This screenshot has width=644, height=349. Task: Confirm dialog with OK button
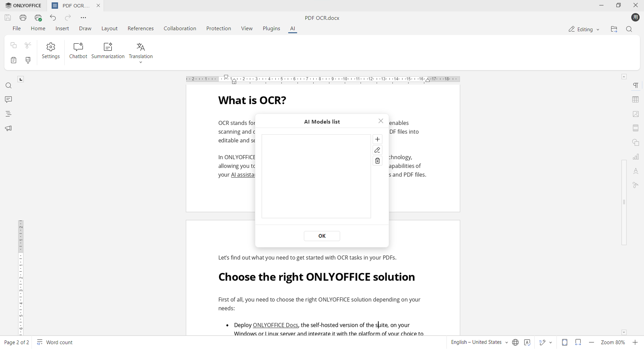pyautogui.click(x=322, y=236)
